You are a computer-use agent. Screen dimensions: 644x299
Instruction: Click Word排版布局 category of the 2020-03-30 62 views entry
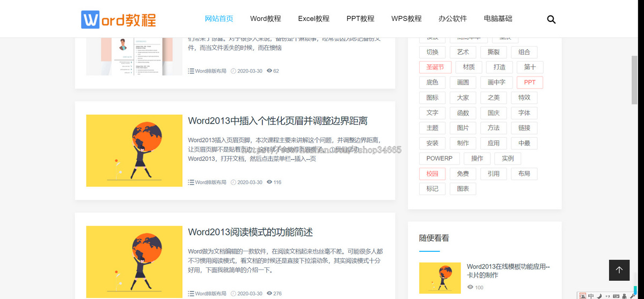point(210,71)
